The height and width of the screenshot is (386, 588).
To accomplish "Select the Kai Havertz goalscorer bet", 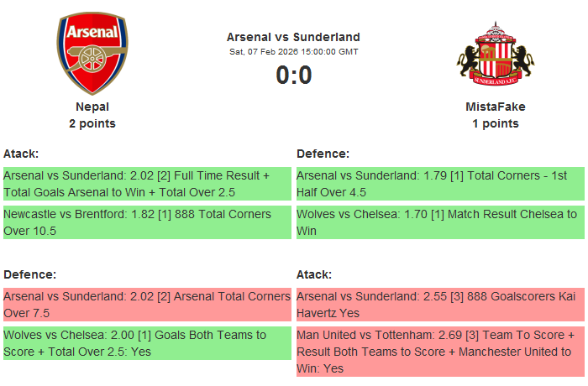I will pyautogui.click(x=439, y=304).
